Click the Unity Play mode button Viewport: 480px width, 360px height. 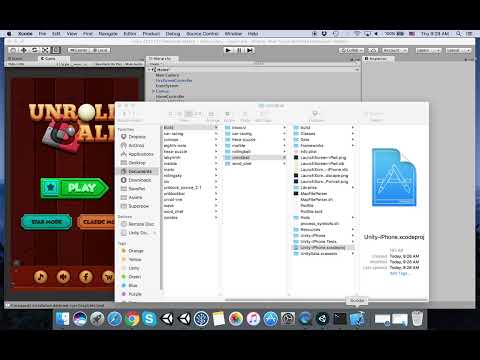pos(228,50)
